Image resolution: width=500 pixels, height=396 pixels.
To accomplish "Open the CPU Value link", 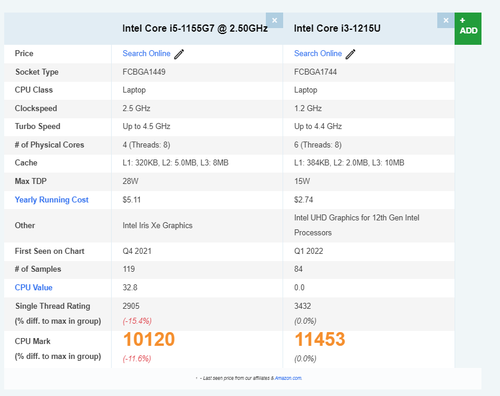I will [33, 287].
